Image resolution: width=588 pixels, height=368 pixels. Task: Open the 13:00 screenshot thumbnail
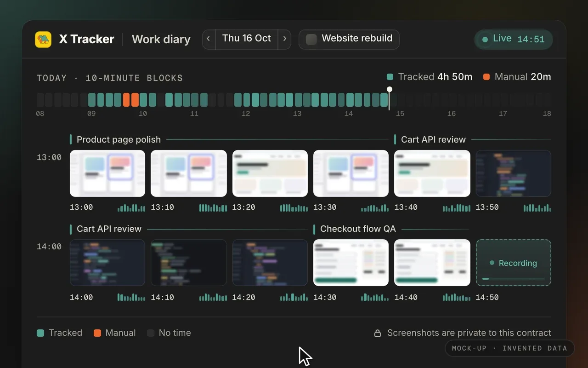[107, 173]
